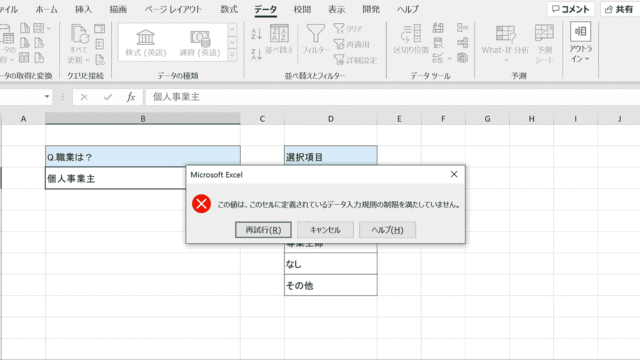640x360 pixels.
Task: Click the キャンセル button in dialog
Action: pyautogui.click(x=325, y=230)
